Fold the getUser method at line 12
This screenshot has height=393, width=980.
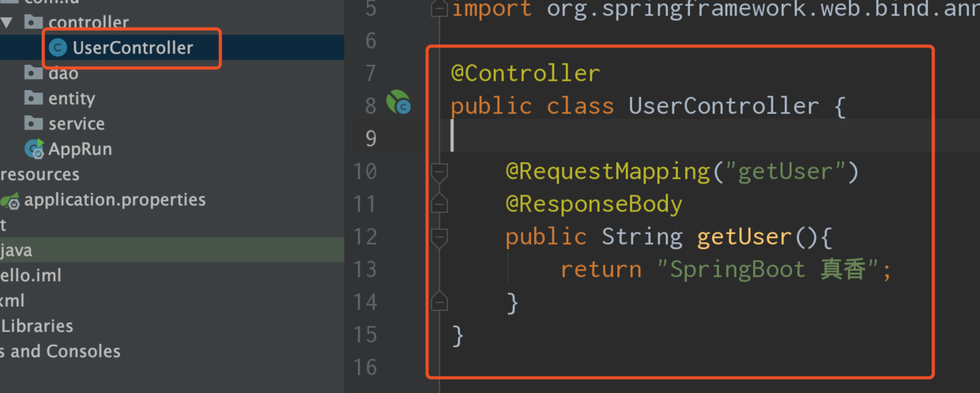point(439,236)
